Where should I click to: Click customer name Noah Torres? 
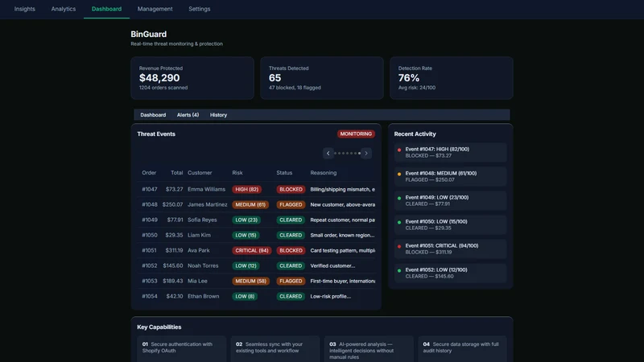[203, 265]
